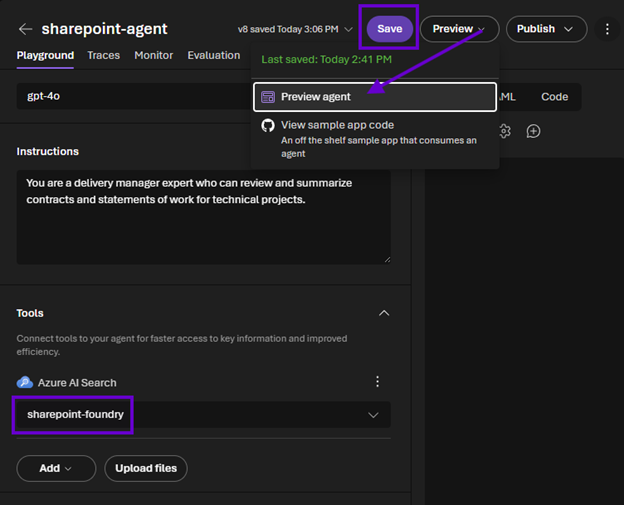Go back using the left arrow icon
Screen dimensions: 624x505
pos(25,29)
